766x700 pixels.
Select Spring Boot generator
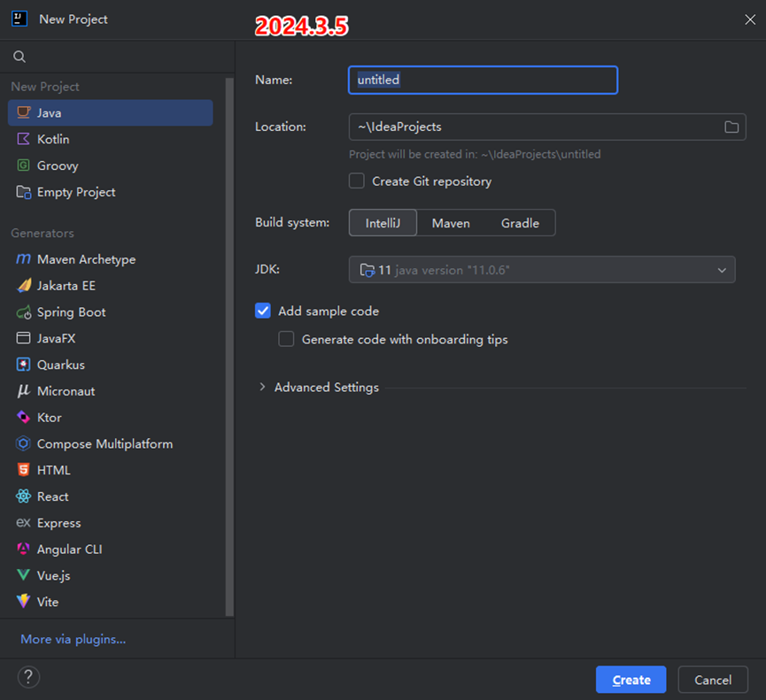coord(111,312)
